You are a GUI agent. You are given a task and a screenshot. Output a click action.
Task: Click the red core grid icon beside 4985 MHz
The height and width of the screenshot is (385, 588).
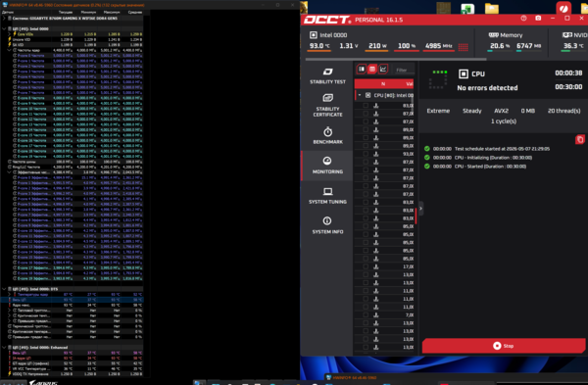pyautogui.click(x=464, y=47)
